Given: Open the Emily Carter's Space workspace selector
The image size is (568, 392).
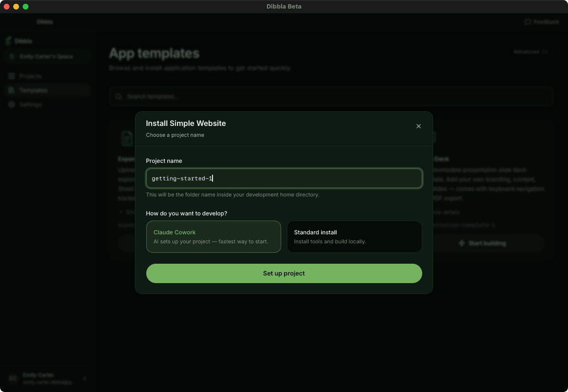Looking at the screenshot, I should (x=46, y=56).
